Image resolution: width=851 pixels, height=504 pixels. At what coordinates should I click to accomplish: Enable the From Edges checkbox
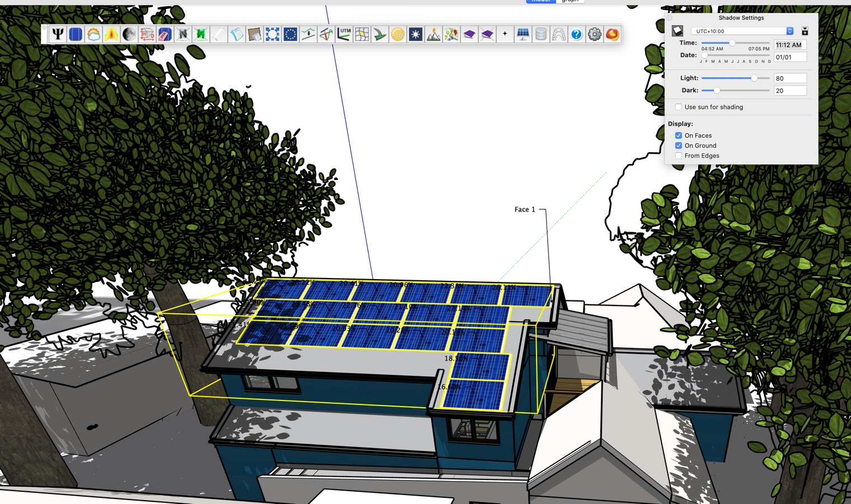pyautogui.click(x=679, y=156)
